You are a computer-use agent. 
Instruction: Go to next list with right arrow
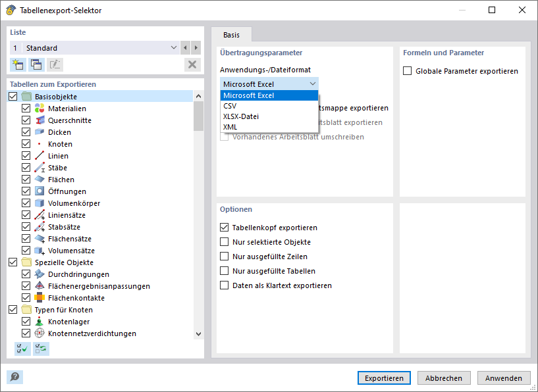click(196, 48)
